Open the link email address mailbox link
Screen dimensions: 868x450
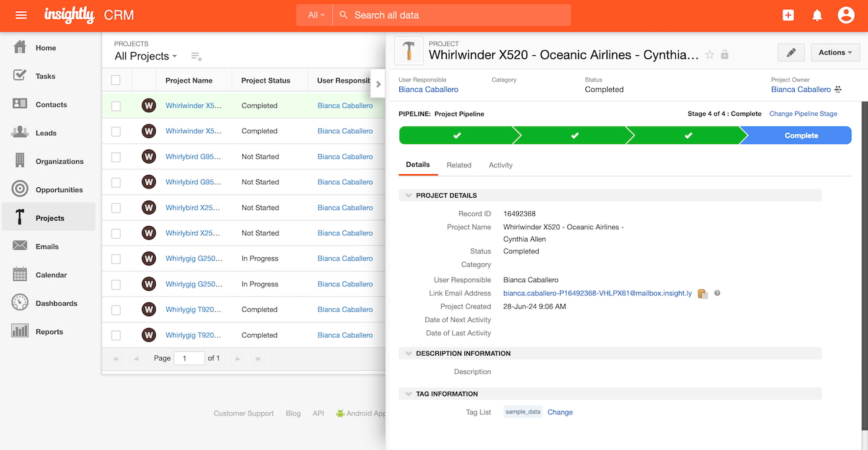[598, 293]
